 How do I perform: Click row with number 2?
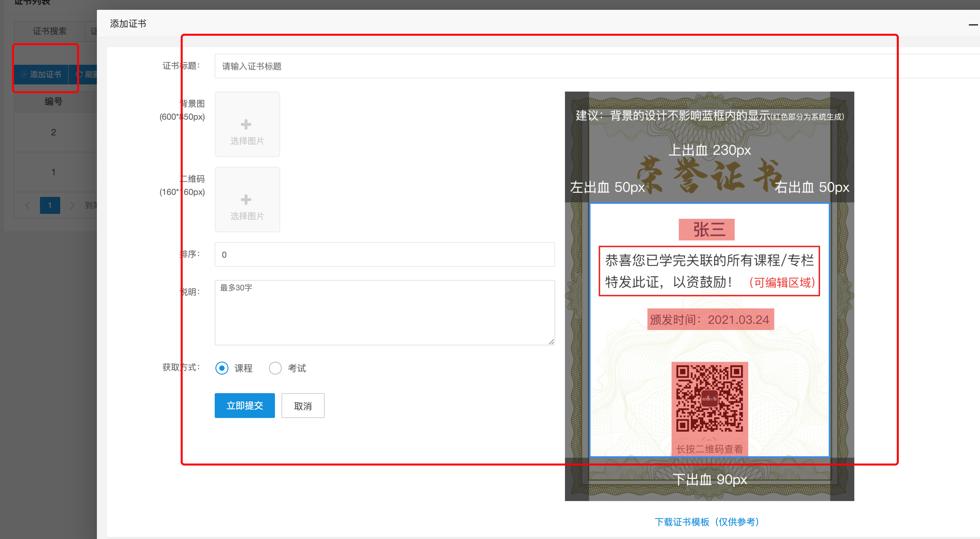click(x=53, y=132)
